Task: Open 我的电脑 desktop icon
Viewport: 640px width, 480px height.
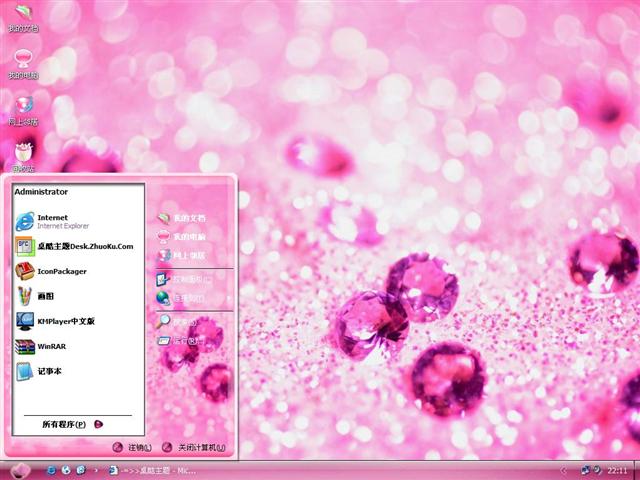Action: (x=24, y=63)
